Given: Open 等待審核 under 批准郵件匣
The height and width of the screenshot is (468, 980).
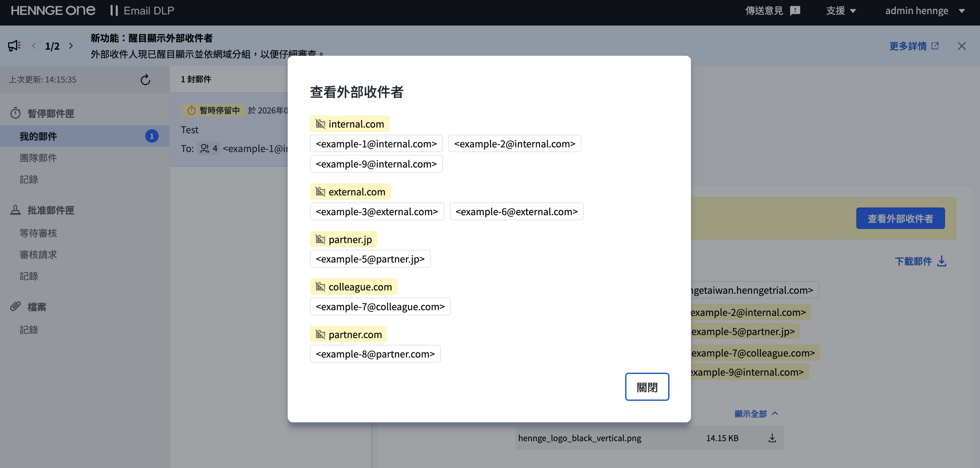Looking at the screenshot, I should (x=38, y=233).
